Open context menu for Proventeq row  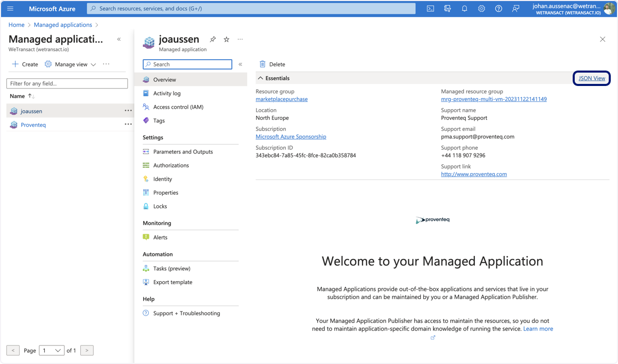click(128, 125)
